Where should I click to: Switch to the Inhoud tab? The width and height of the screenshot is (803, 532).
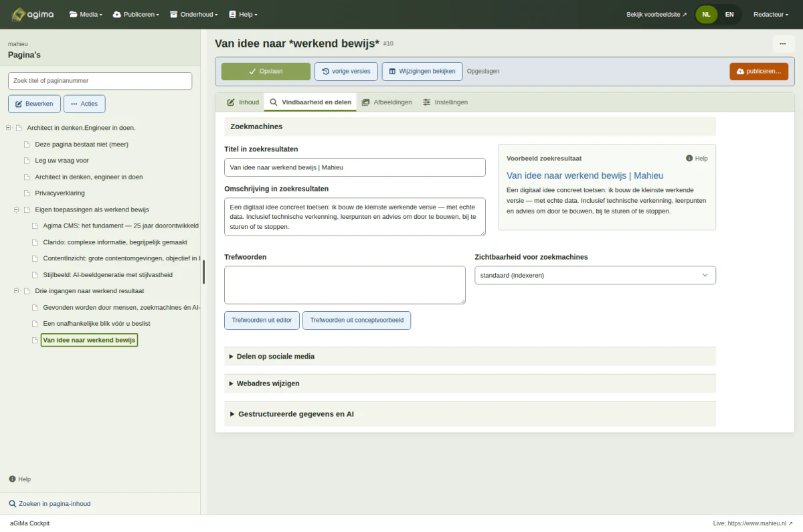coord(243,102)
